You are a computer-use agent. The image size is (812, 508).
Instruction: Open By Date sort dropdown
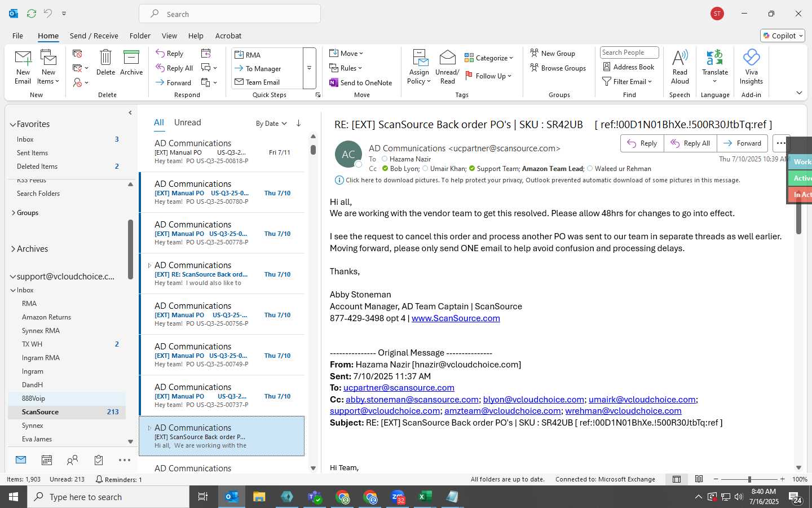pyautogui.click(x=271, y=124)
